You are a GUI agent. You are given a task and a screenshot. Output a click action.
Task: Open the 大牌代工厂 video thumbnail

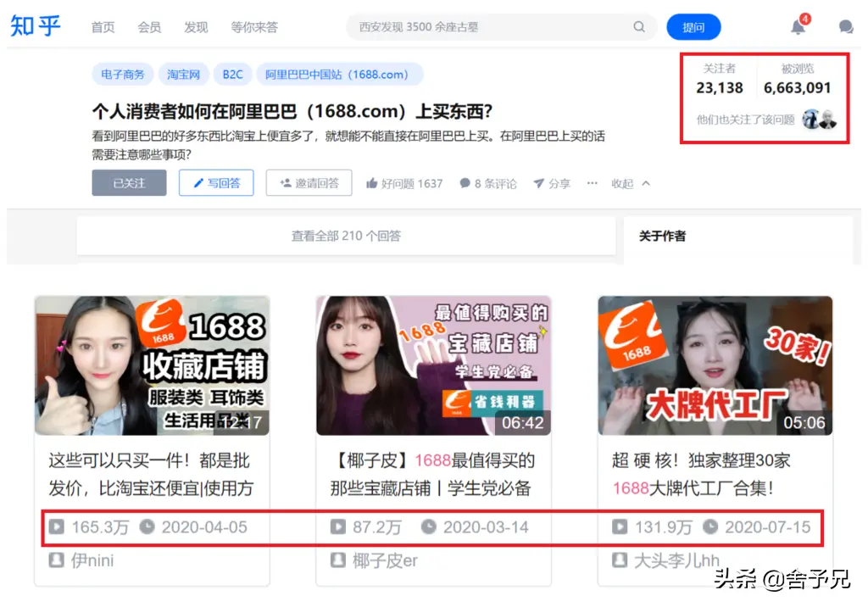715,365
